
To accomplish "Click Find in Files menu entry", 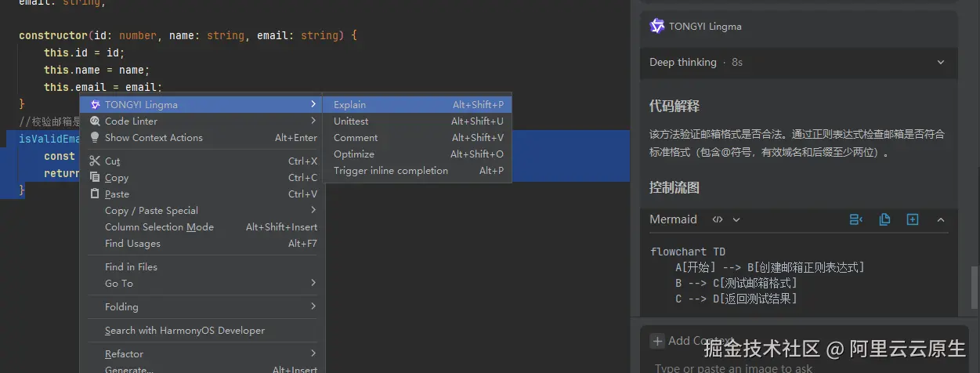I will [x=131, y=267].
